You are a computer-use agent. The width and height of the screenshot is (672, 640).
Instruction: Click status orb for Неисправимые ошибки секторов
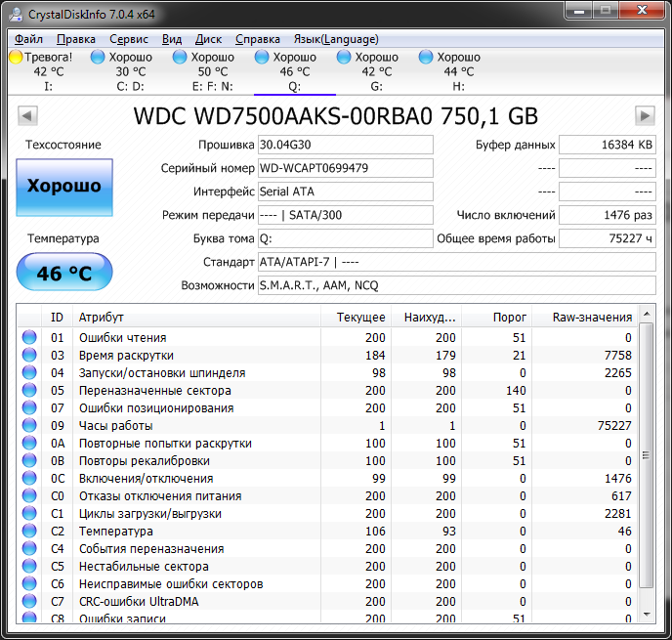click(x=29, y=583)
